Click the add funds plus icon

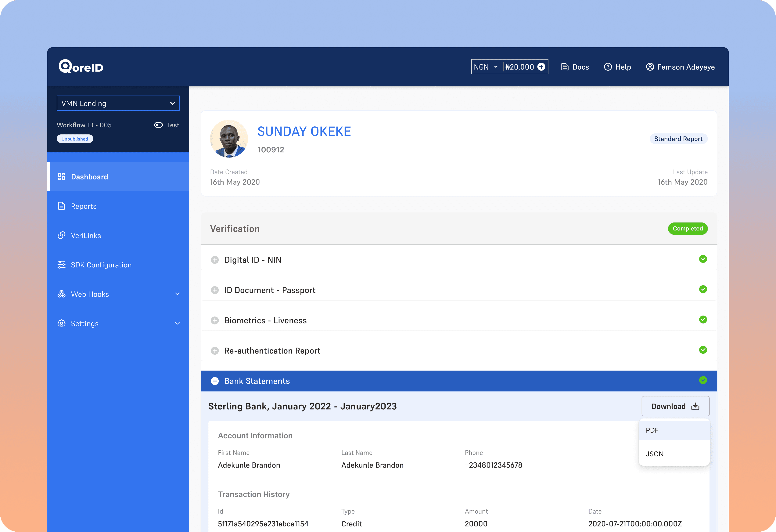(x=541, y=67)
